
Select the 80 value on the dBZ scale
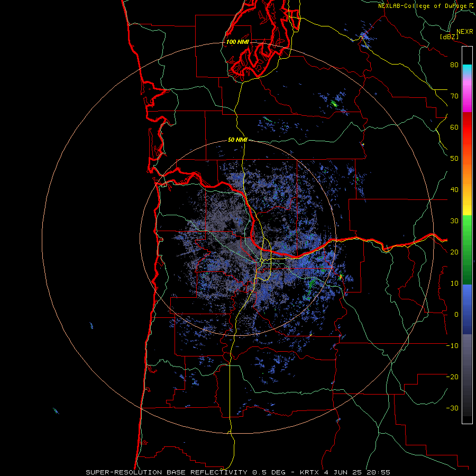454,65
